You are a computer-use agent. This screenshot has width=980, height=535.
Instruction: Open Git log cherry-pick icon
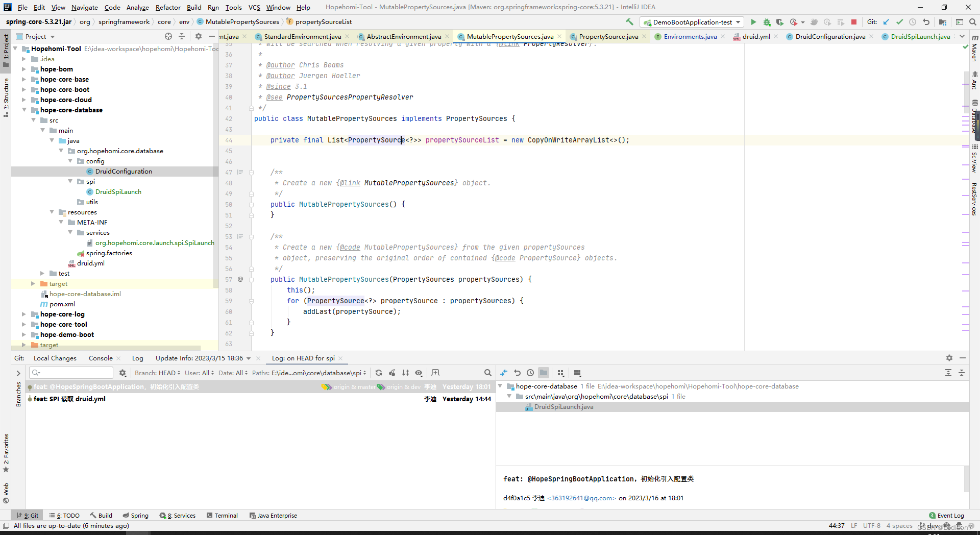392,373
